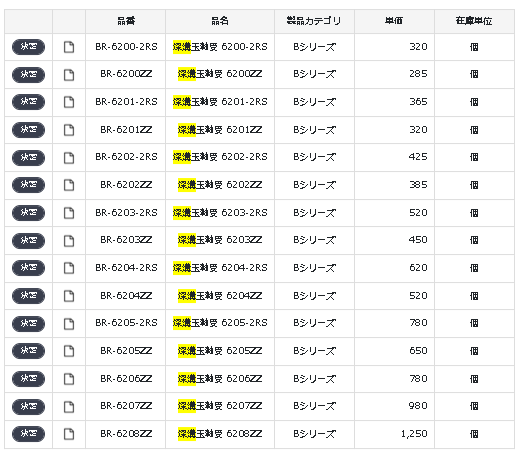Select BR-6200ZZ with its 決定 button
524x461 pixels.
pos(28,75)
